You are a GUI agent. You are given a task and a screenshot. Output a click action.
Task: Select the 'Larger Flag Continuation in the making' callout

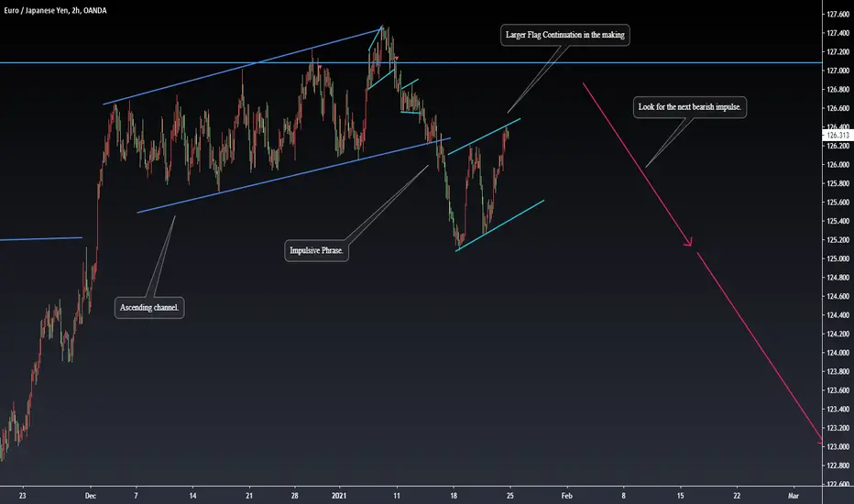(564, 35)
